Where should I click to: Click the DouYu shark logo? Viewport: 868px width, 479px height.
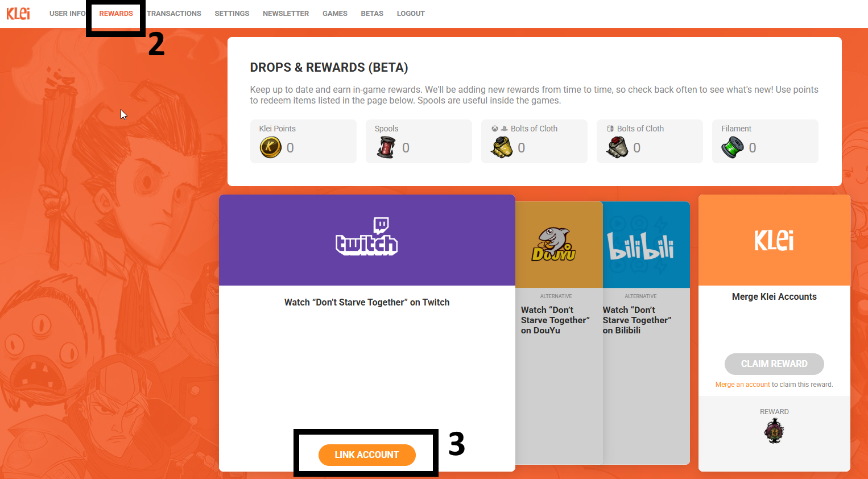tap(553, 245)
